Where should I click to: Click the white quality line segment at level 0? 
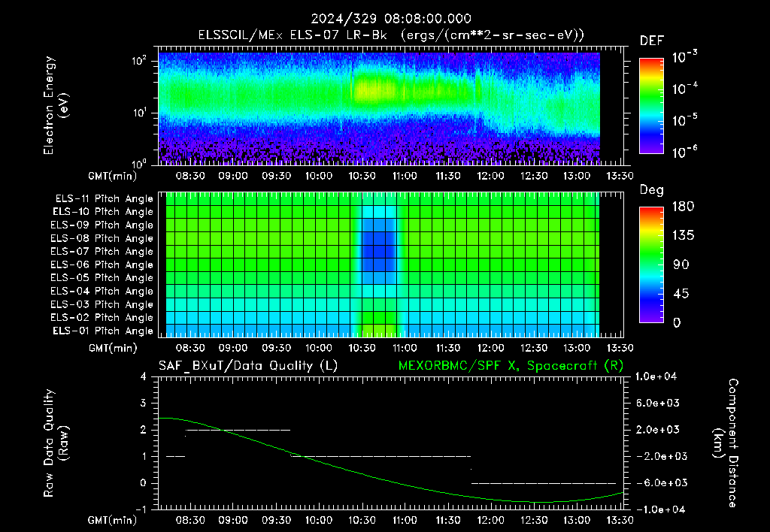pos(544,483)
